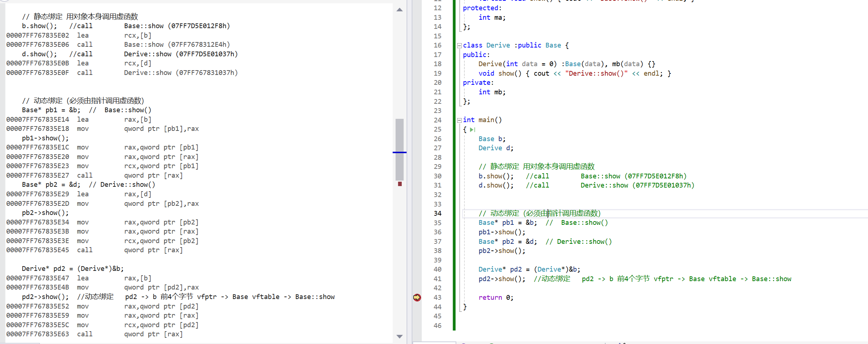Viewport: 868px width, 344px height.
Task: Click disassembly address 00007FF767835E0B
Action: click(38, 63)
